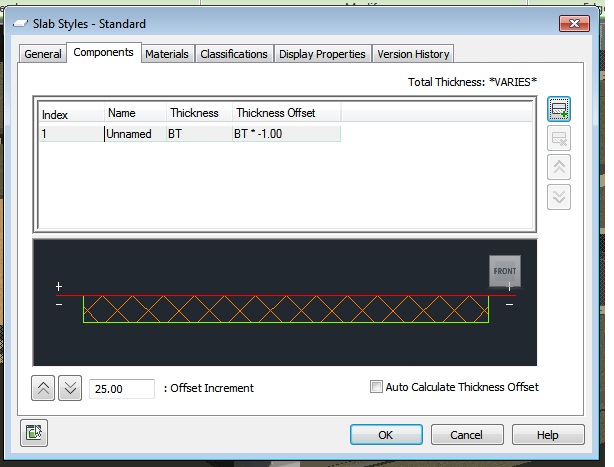Viewport: 614px width, 467px height.
Task: Select index 1 row cell
Action: click(x=72, y=134)
